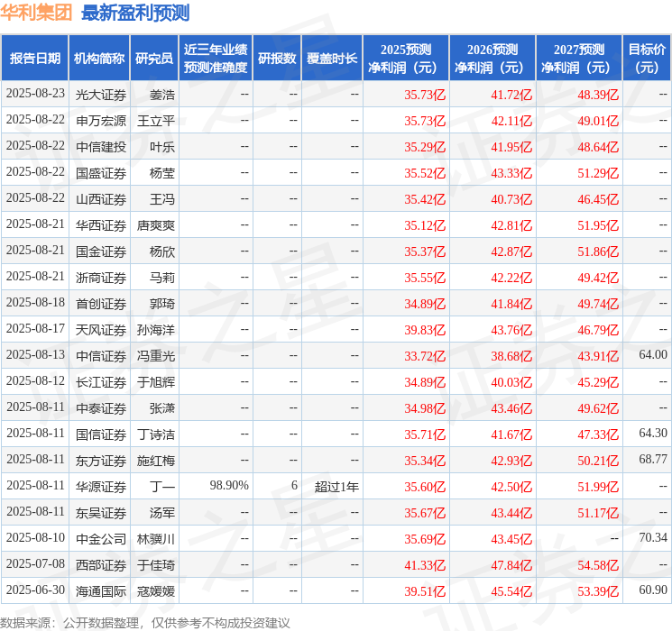The width and height of the screenshot is (672, 631).
Task: Select analyst name 姜浩
Action: (x=162, y=95)
